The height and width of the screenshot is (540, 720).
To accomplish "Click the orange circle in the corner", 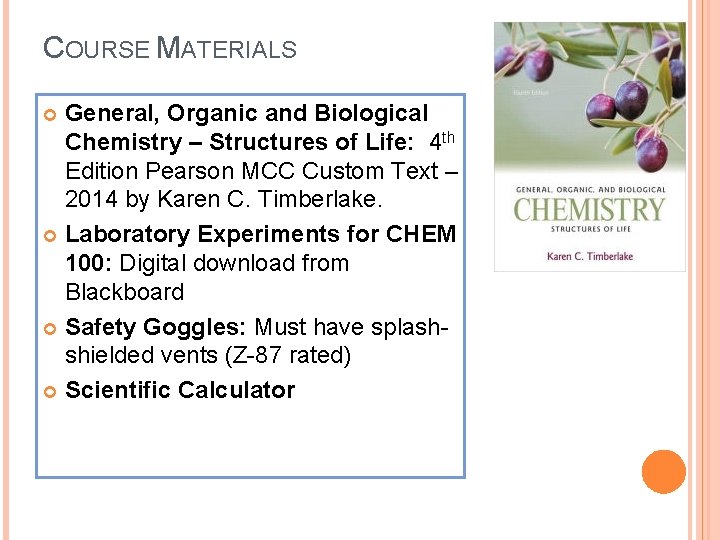I will pyautogui.click(x=664, y=472).
